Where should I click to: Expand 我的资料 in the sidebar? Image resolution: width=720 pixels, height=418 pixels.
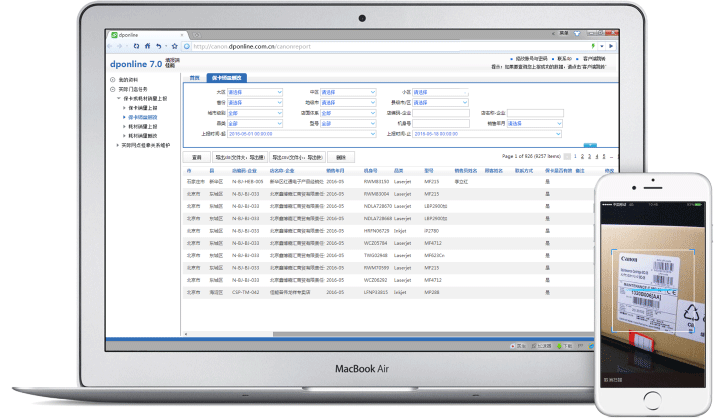click(x=128, y=79)
